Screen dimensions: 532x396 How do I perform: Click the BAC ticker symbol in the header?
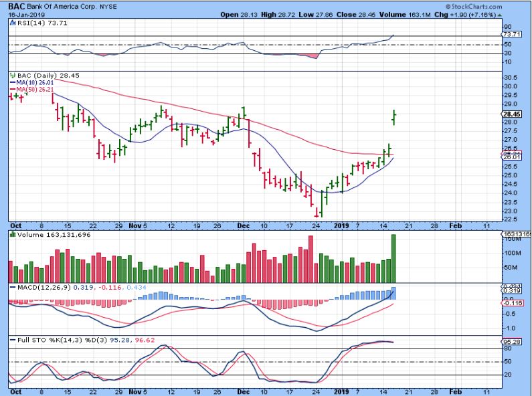16,6
